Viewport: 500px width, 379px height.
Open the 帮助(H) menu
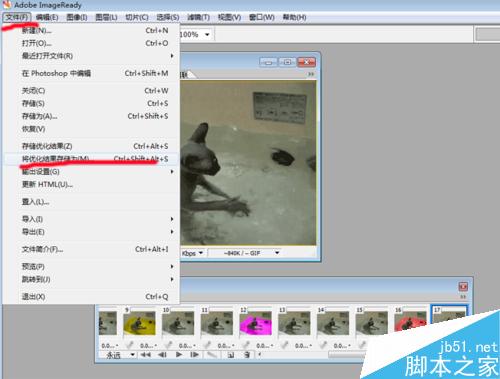[x=294, y=17]
